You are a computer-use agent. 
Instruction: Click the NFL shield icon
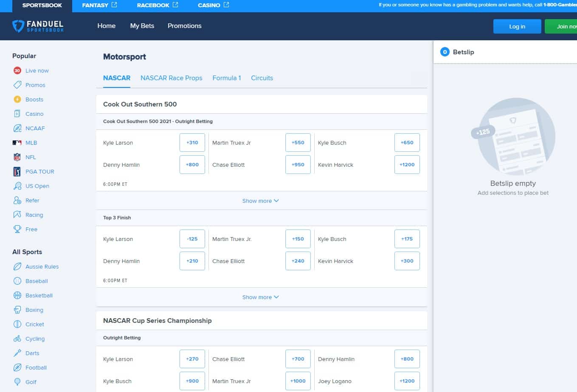[x=17, y=157]
